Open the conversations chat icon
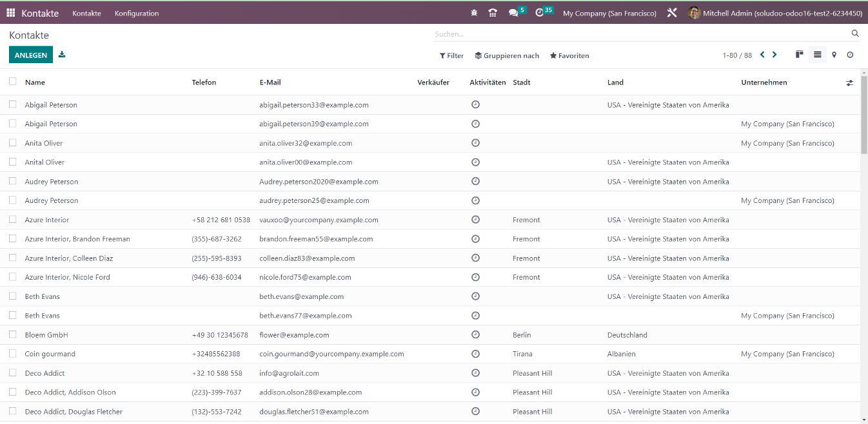868x424 pixels. 513,13
